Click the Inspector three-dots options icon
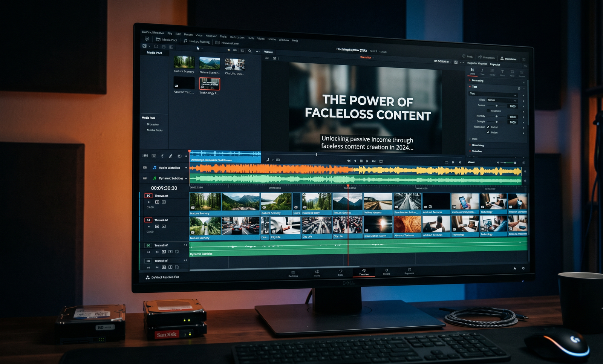 click(525, 66)
